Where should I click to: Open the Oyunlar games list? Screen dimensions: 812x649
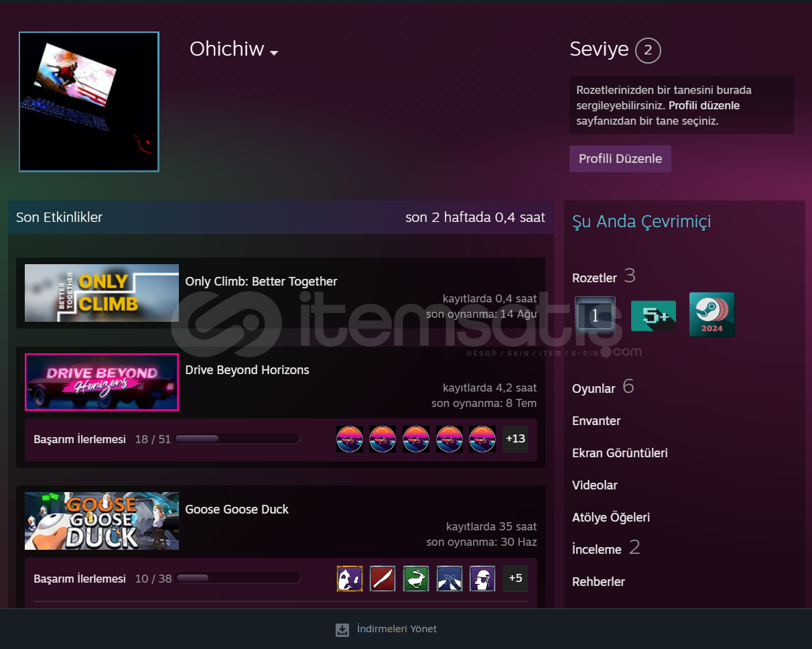coord(594,388)
